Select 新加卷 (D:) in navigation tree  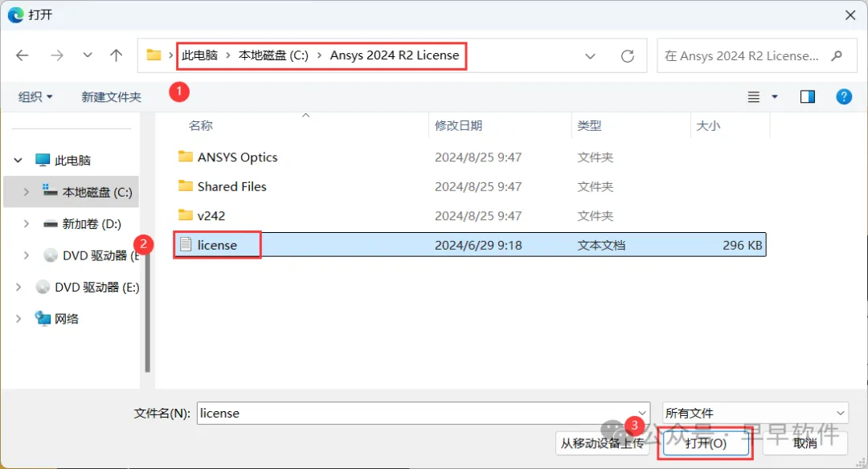click(x=92, y=223)
